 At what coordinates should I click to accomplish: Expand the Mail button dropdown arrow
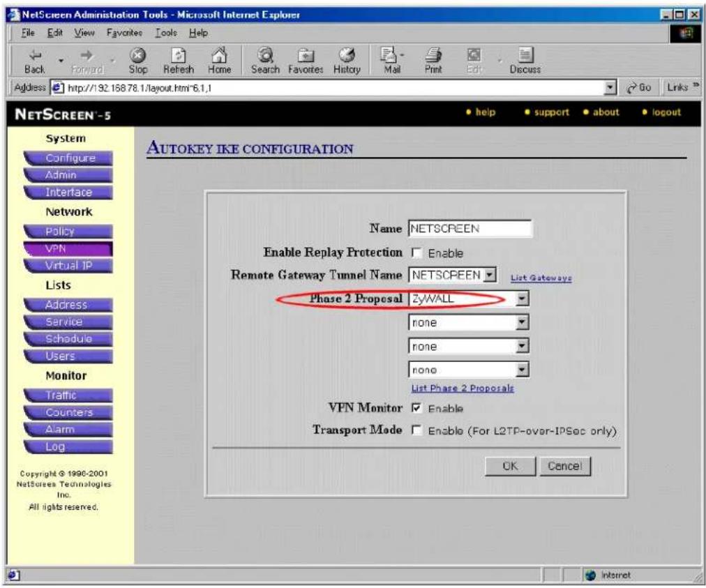click(402, 55)
